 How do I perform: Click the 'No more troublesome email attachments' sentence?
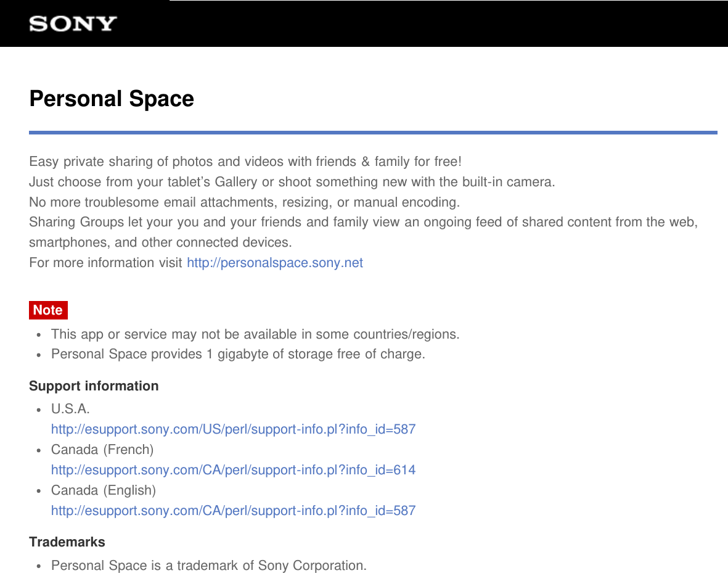pyautogui.click(x=245, y=202)
